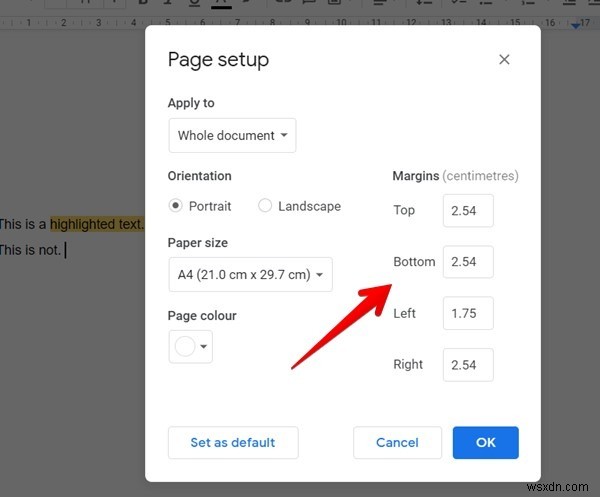Select the Portrait orientation radio button
This screenshot has width=600, height=497.
click(x=175, y=205)
